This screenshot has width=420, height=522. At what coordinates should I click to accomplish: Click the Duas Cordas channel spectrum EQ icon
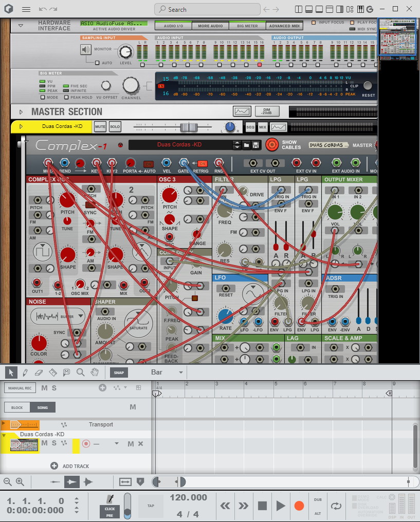279,127
